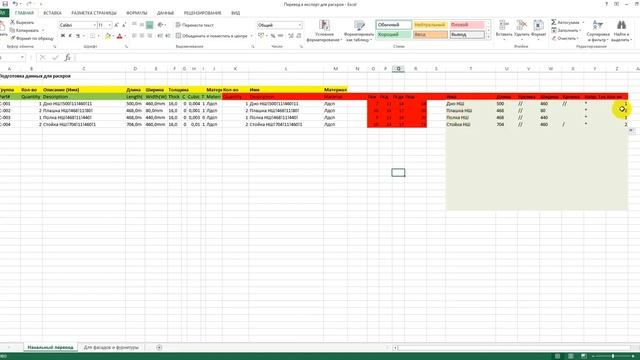Switch to the ВСТАВКА ribbon tab

pos(52,13)
